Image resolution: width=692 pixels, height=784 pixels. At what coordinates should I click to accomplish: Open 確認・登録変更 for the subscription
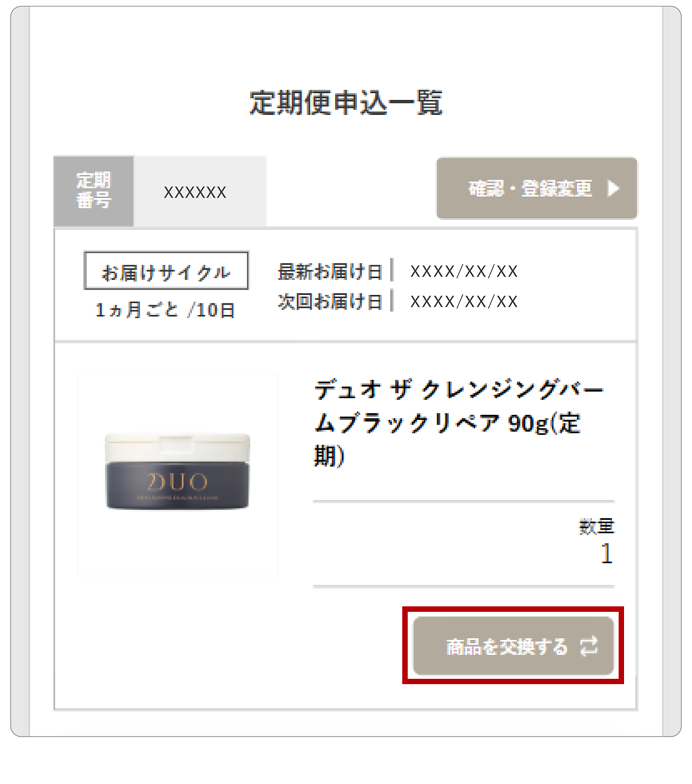(536, 189)
